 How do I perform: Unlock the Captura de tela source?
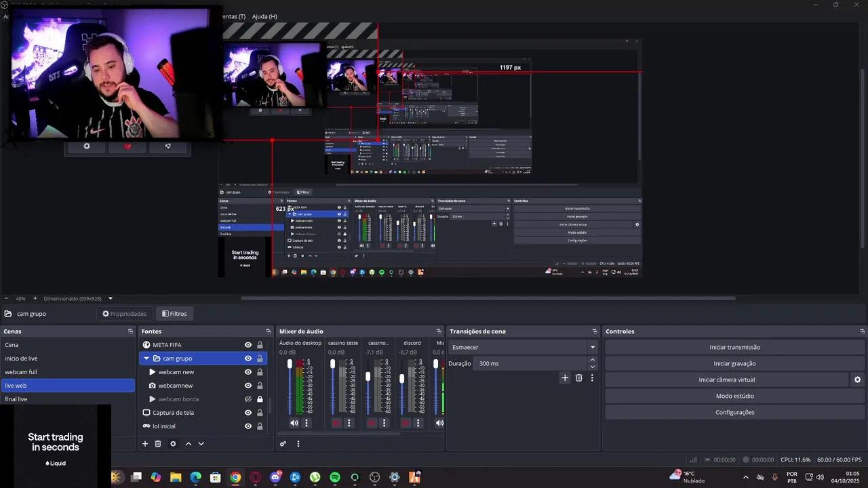tap(260, 413)
